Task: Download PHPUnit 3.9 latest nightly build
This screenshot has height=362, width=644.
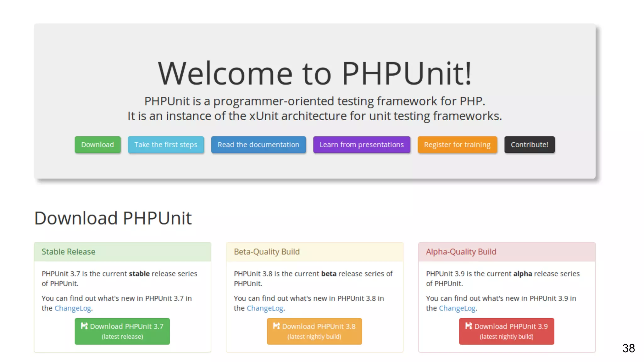Action: tap(507, 331)
